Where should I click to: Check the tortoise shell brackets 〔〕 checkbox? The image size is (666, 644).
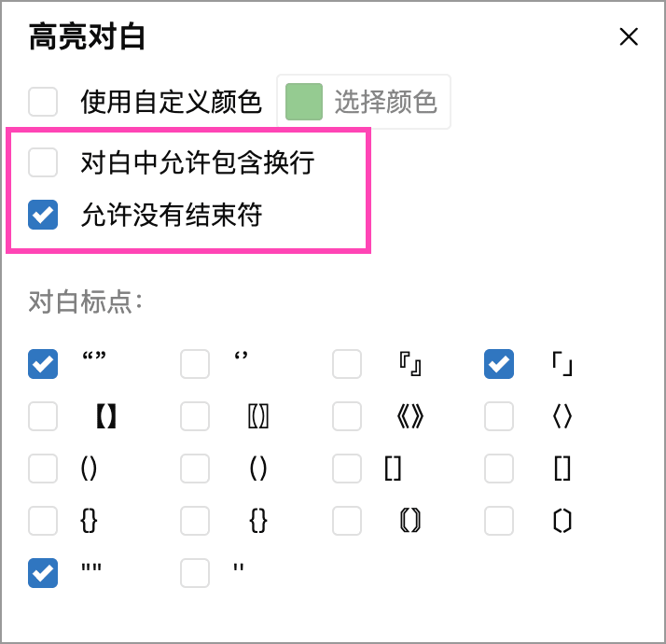click(x=499, y=521)
